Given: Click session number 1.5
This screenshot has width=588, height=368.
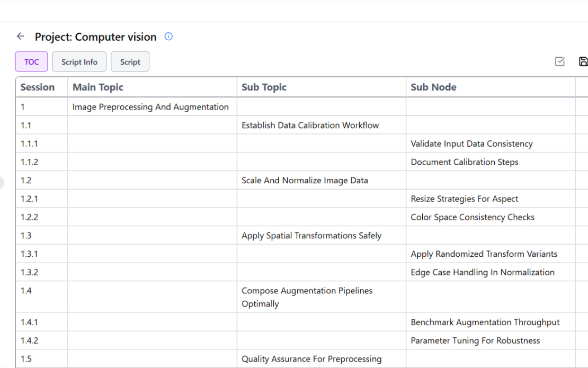Looking at the screenshot, I should (x=26, y=358).
